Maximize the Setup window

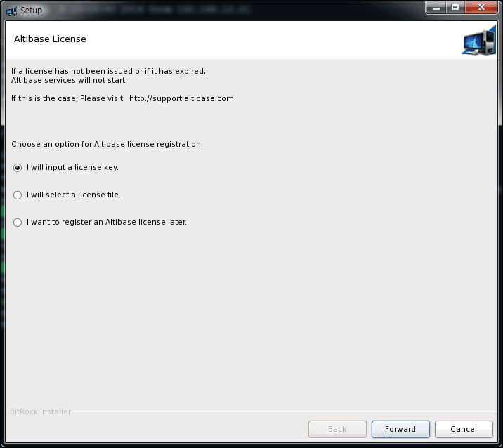[x=455, y=8]
